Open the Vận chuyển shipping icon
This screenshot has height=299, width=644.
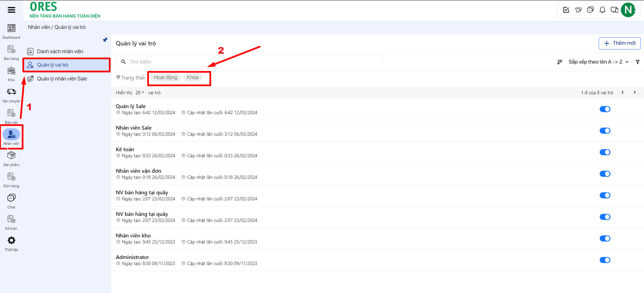click(11, 92)
